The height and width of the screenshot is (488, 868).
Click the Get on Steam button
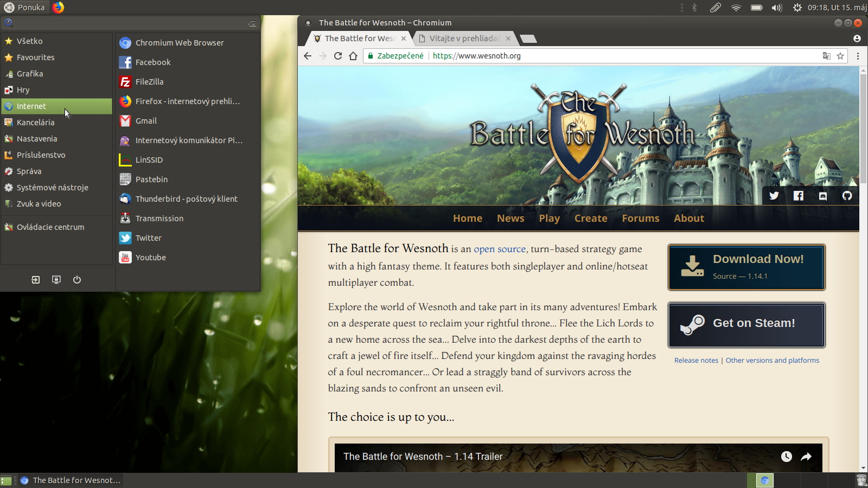[746, 325]
